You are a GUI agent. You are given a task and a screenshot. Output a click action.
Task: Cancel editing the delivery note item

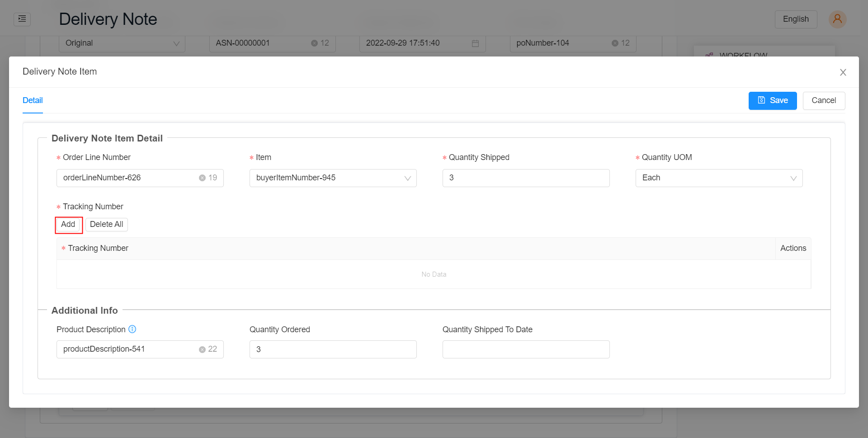pyautogui.click(x=824, y=100)
